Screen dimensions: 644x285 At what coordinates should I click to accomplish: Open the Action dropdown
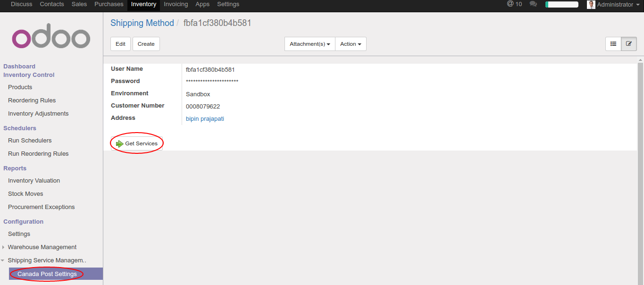pos(351,44)
